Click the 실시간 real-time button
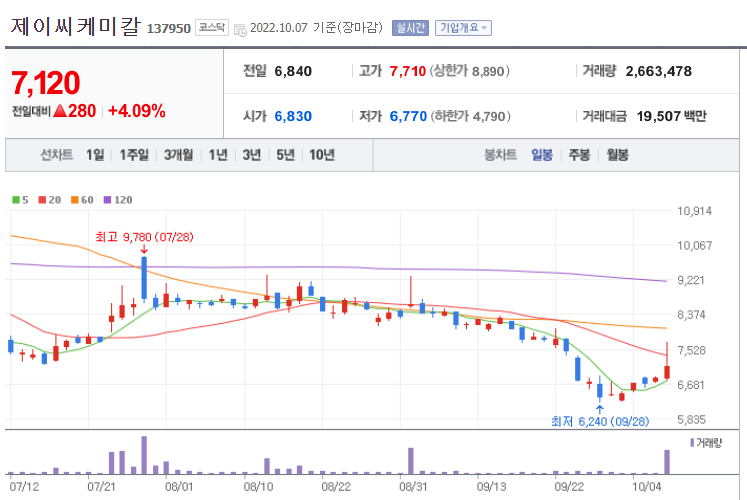The width and height of the screenshot is (747, 500). [x=410, y=28]
